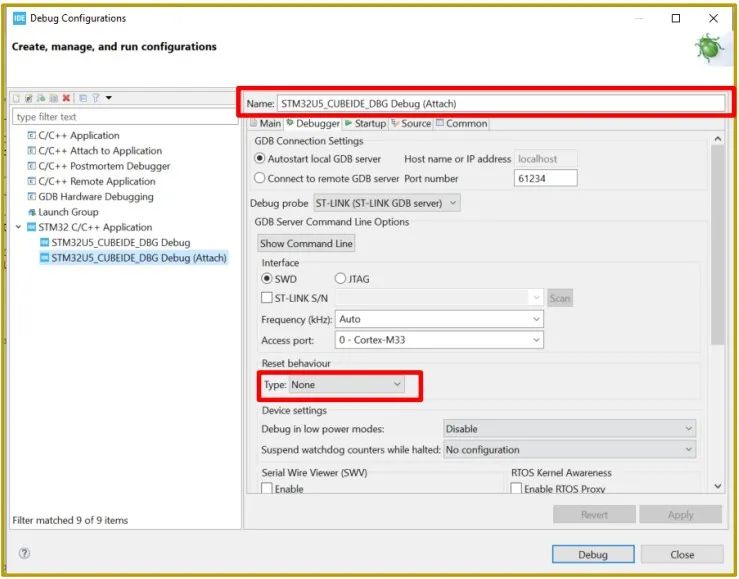This screenshot has width=739, height=579.
Task: Collapse the STM32 C/C++ Application tree node
Action: (x=18, y=227)
